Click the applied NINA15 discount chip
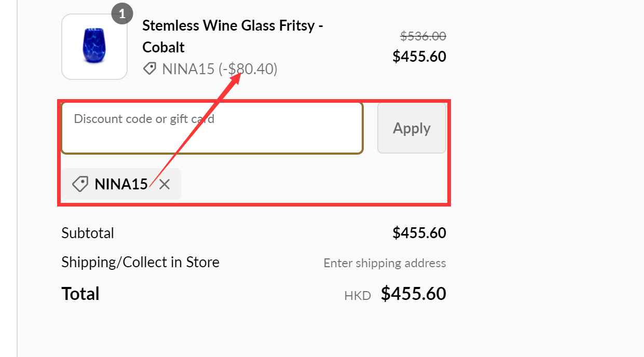This screenshot has width=644, height=357. [x=120, y=184]
